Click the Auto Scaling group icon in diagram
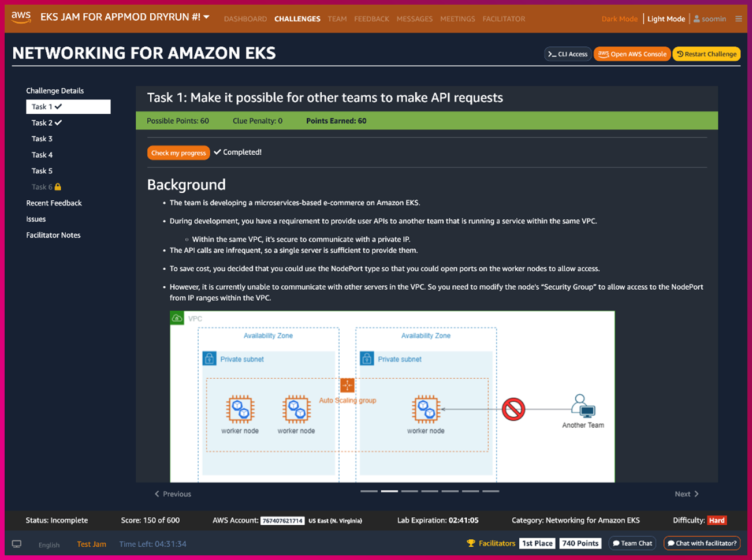752x560 pixels. pyautogui.click(x=347, y=385)
